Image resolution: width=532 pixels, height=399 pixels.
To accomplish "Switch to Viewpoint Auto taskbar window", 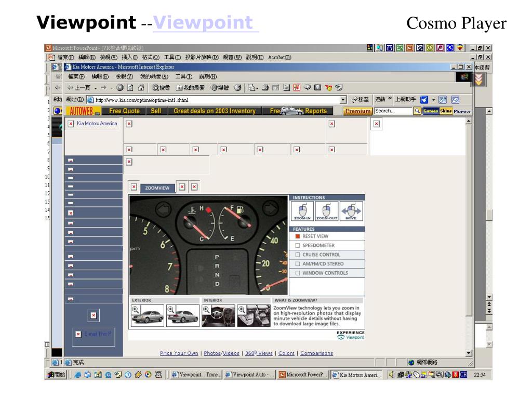I will pos(249,375).
